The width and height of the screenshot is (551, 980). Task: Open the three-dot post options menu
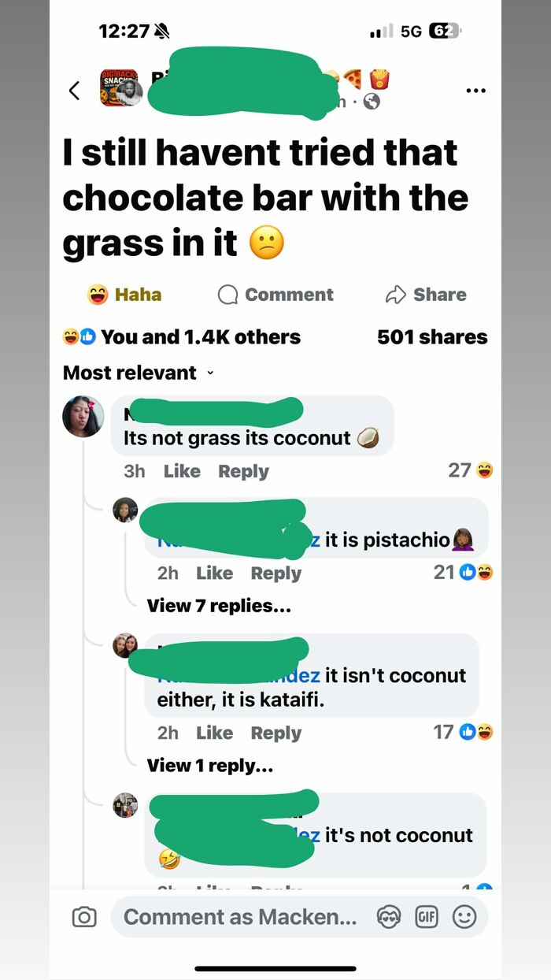click(475, 90)
